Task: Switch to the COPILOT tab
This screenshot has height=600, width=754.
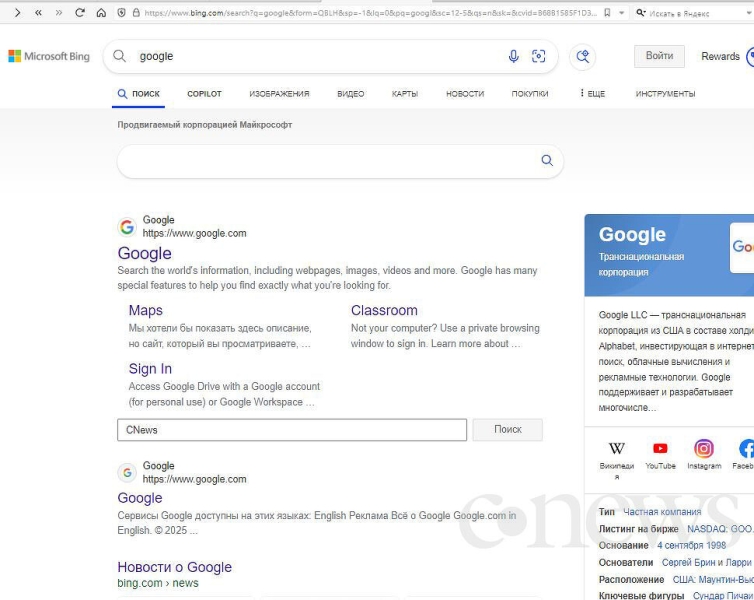Action: (204, 94)
